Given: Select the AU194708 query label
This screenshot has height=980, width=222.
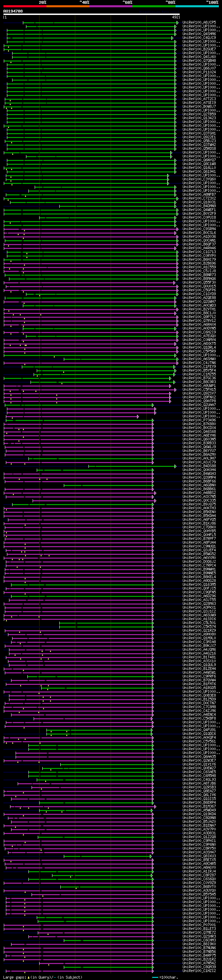Looking at the screenshot, I should (x=13, y=11).
